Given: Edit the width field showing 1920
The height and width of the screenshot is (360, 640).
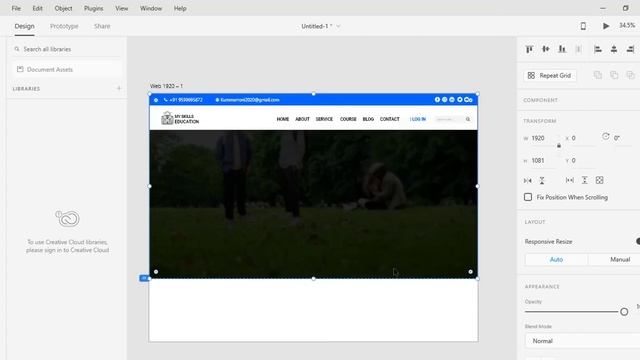Looking at the screenshot, I should (543, 138).
